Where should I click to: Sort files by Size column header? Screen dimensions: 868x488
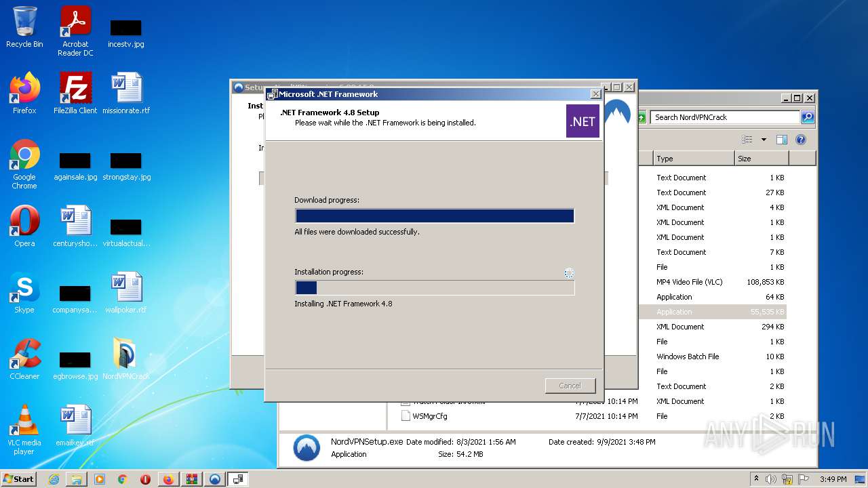762,159
